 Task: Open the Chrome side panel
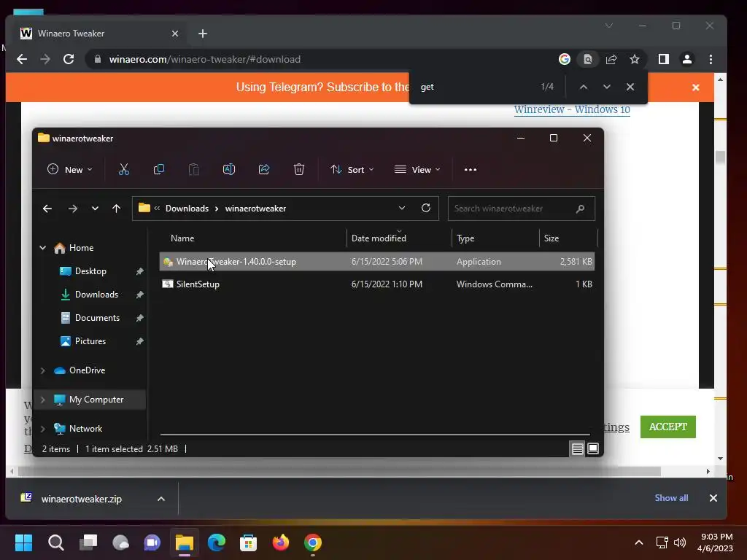point(663,59)
